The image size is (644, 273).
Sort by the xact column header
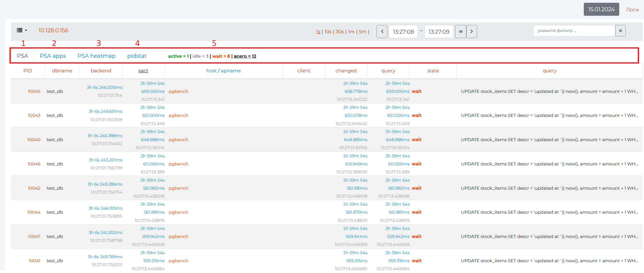click(x=143, y=71)
